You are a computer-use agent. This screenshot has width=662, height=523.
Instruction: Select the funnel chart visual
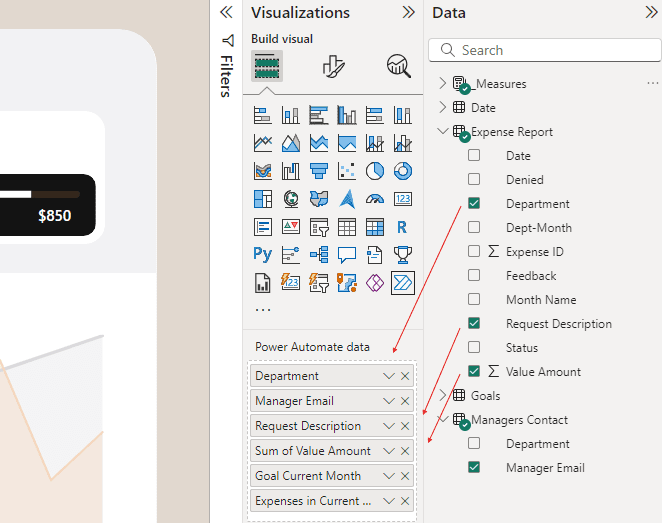click(x=319, y=171)
